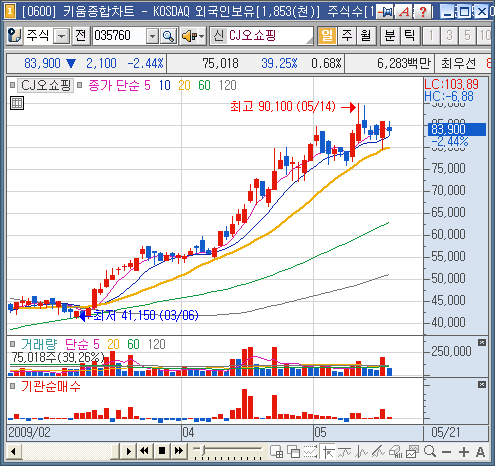Screen dimensions: 495x466
Task: Toggle the 기관순매수 legend square
Action: (x=13, y=386)
